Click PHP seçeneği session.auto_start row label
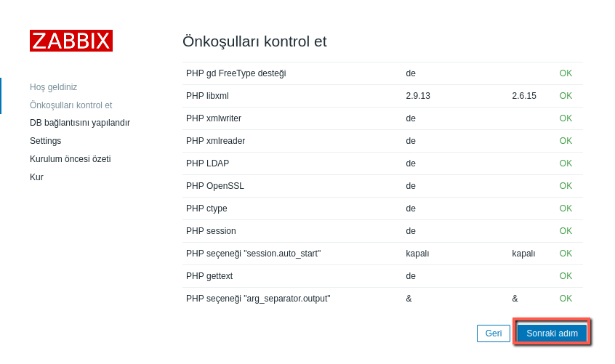The image size is (615, 364). (x=253, y=254)
